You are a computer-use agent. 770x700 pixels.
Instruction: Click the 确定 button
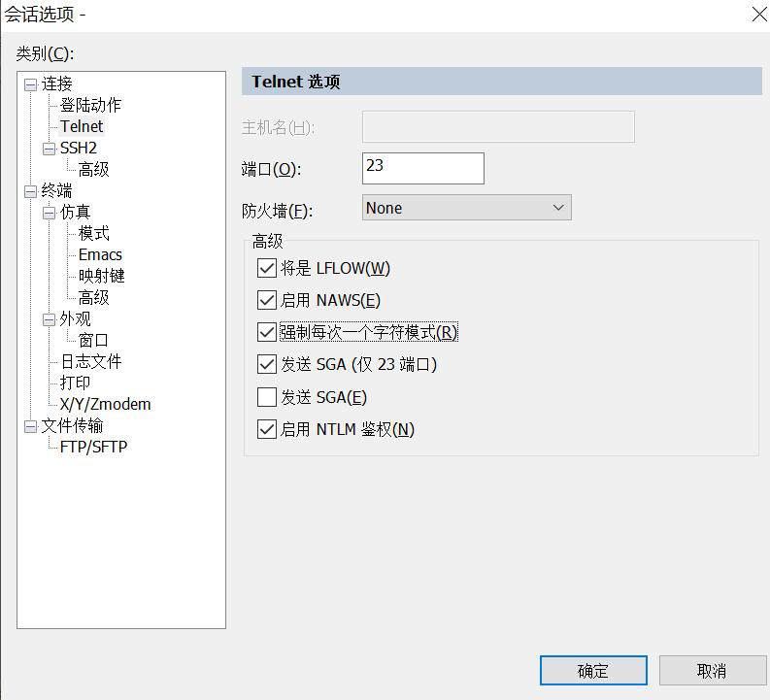point(593,671)
